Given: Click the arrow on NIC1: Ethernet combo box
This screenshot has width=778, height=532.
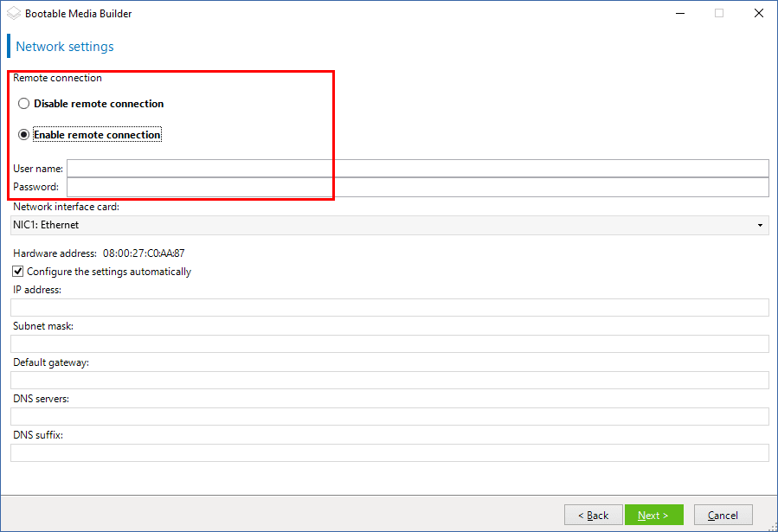Looking at the screenshot, I should tap(760, 226).
